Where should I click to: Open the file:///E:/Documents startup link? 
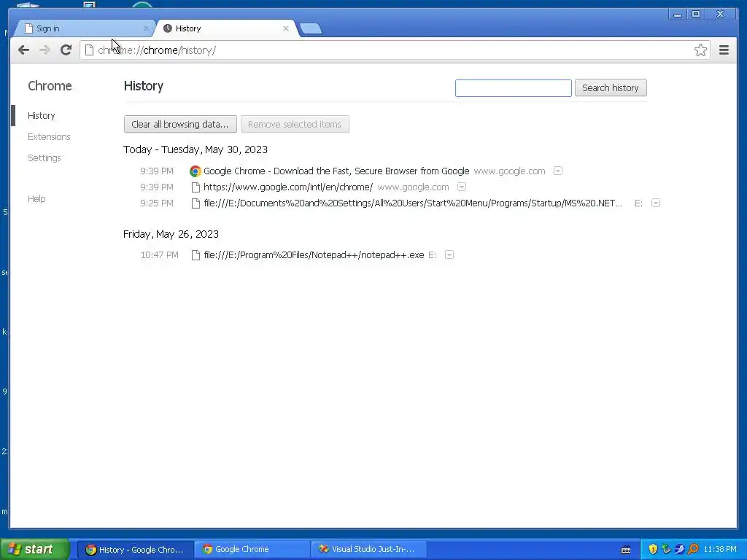[413, 203]
